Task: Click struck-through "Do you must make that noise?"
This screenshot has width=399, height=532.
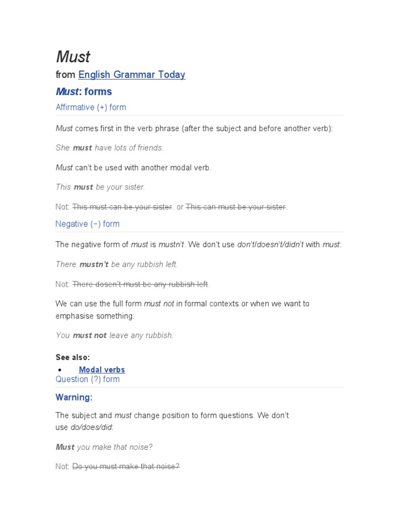Action: (x=126, y=467)
